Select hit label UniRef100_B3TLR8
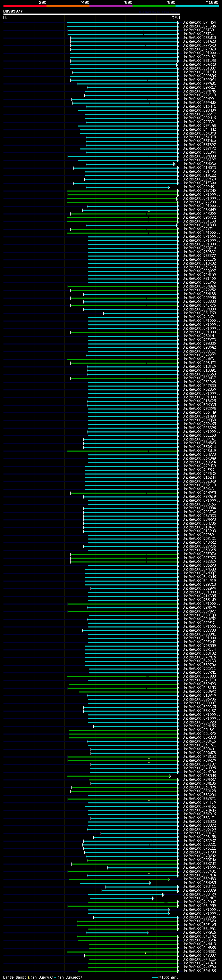 [199, 60]
